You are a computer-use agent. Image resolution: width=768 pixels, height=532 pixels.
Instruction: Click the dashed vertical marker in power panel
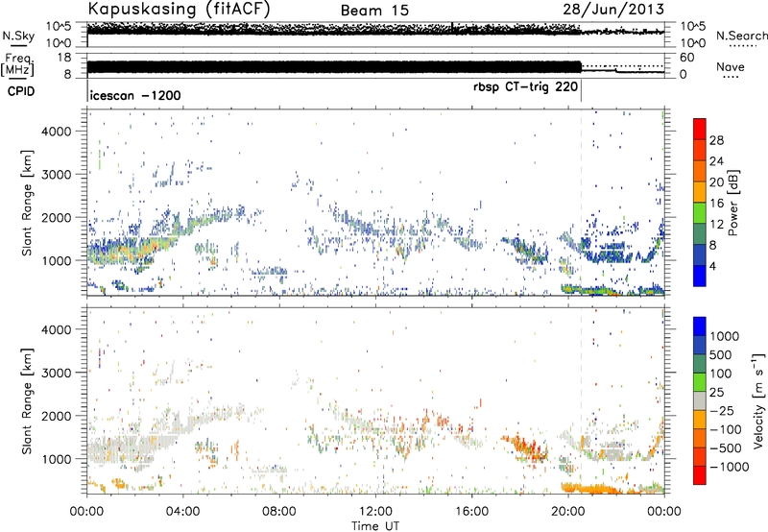click(581, 203)
